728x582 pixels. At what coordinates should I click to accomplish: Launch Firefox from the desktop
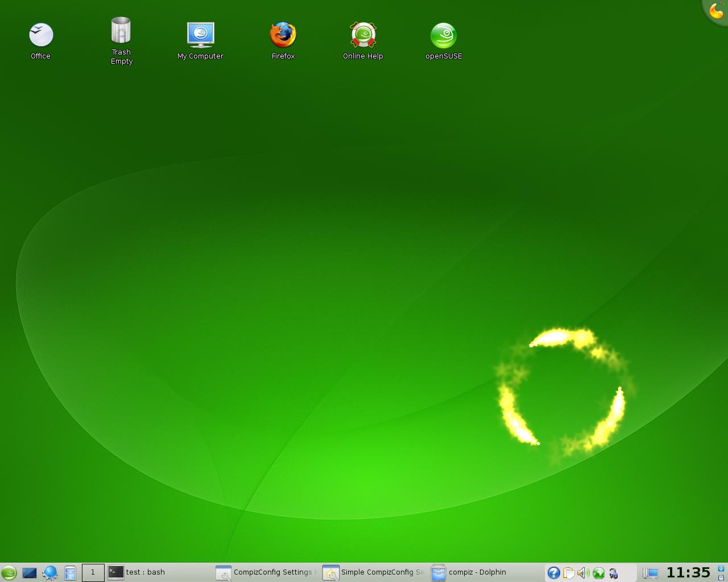click(283, 36)
